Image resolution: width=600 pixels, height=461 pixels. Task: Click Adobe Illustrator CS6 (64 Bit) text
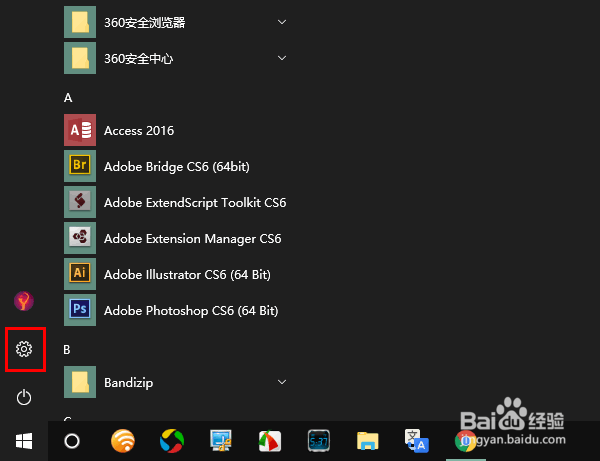(187, 275)
